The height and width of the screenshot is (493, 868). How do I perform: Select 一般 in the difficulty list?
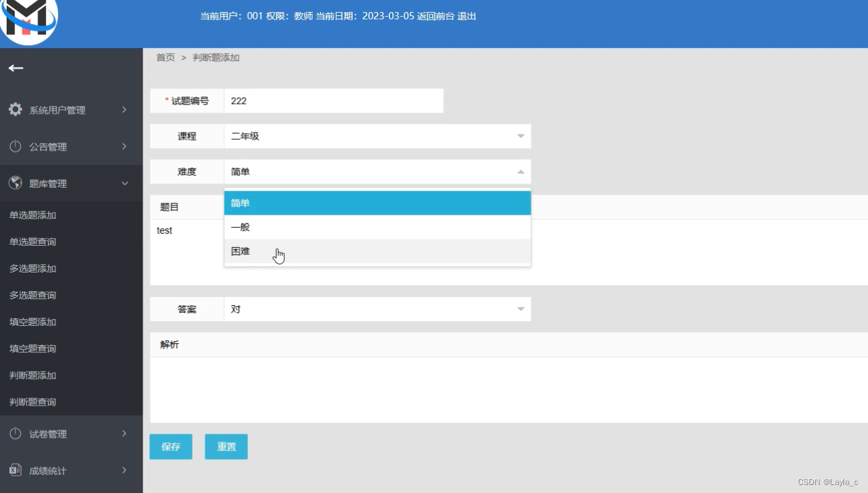377,227
